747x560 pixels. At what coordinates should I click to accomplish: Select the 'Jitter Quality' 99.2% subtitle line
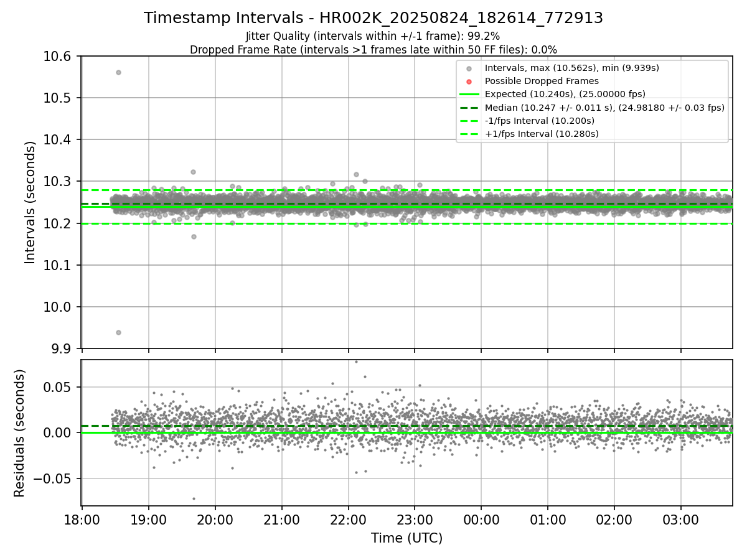[373, 36]
